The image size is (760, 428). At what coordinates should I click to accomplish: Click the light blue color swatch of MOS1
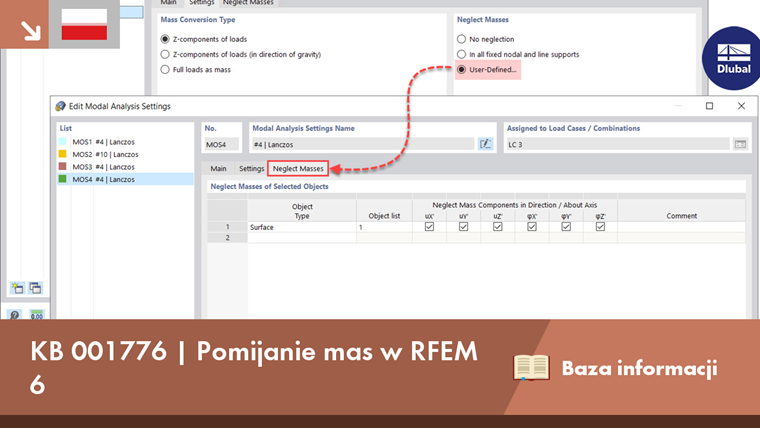click(x=63, y=142)
